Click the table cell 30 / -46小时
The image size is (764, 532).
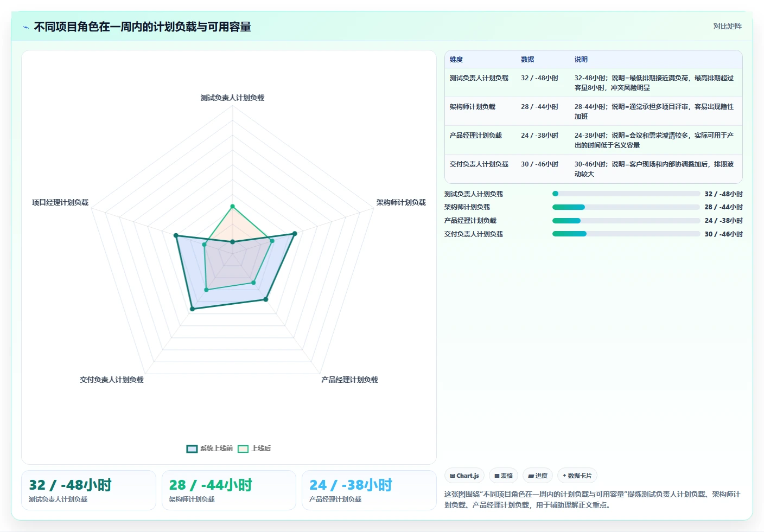pos(539,164)
